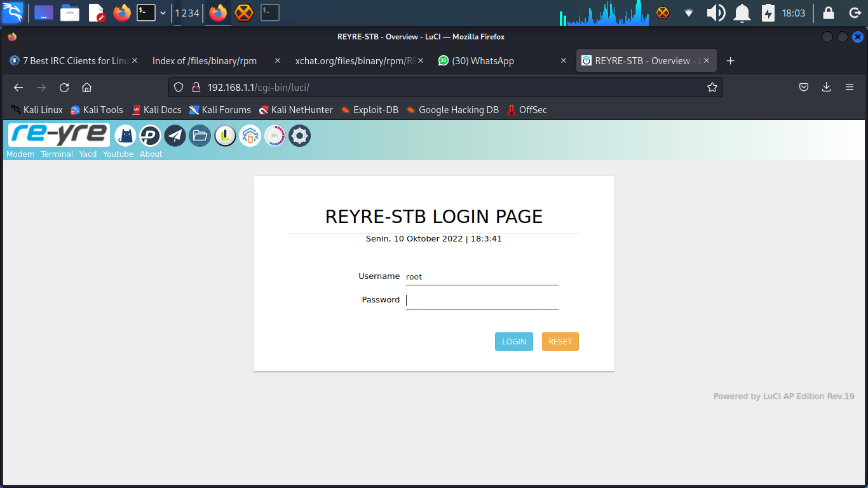Bookmark this page with the star icon
868x488 pixels.
[712, 87]
